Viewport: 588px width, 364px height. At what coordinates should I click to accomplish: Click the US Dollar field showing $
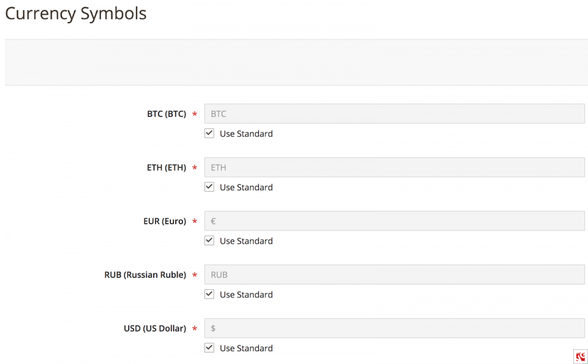(394, 328)
